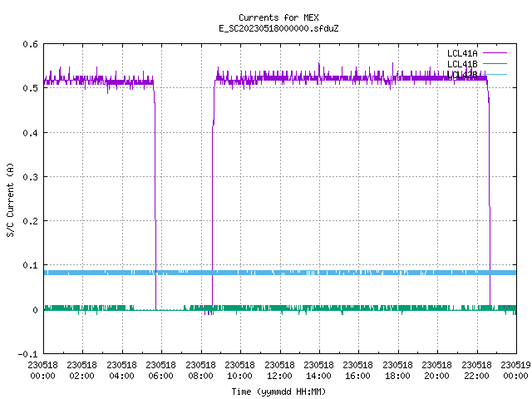Click the 0.6 y-axis tick value
This screenshot has height=399, width=532.
[x=30, y=44]
